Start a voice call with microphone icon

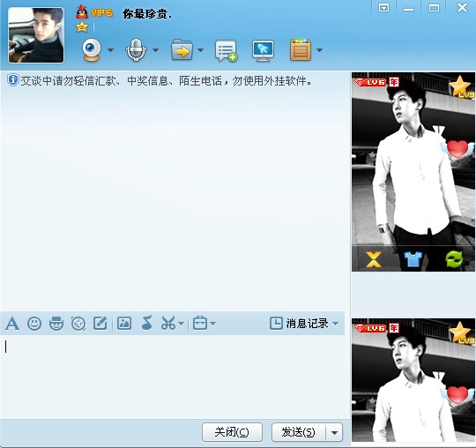(x=136, y=50)
